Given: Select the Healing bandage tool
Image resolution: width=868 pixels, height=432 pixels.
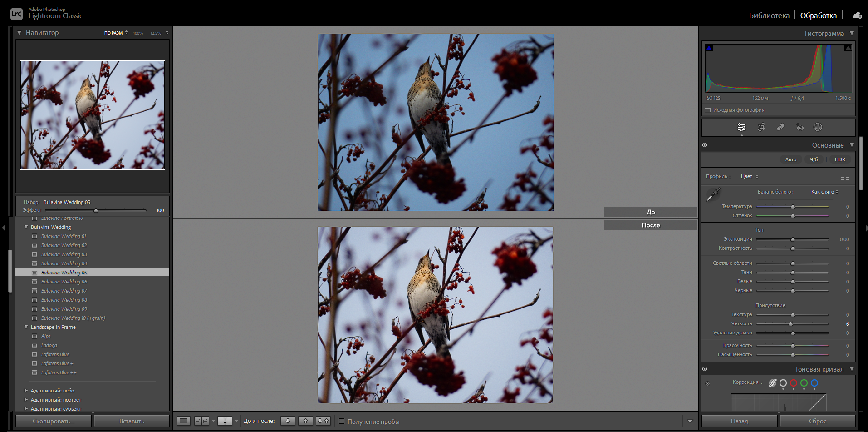Looking at the screenshot, I should (780, 127).
